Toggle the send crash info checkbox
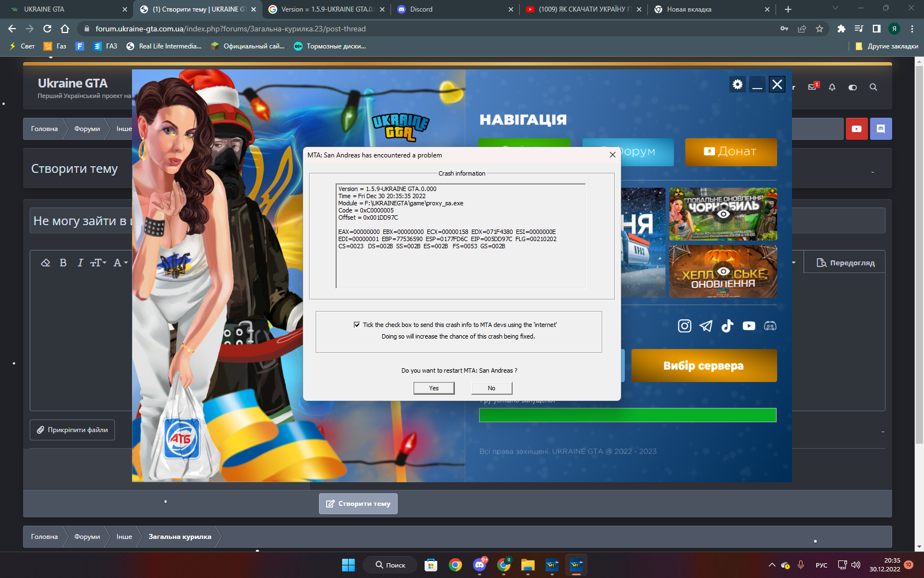 click(x=357, y=325)
